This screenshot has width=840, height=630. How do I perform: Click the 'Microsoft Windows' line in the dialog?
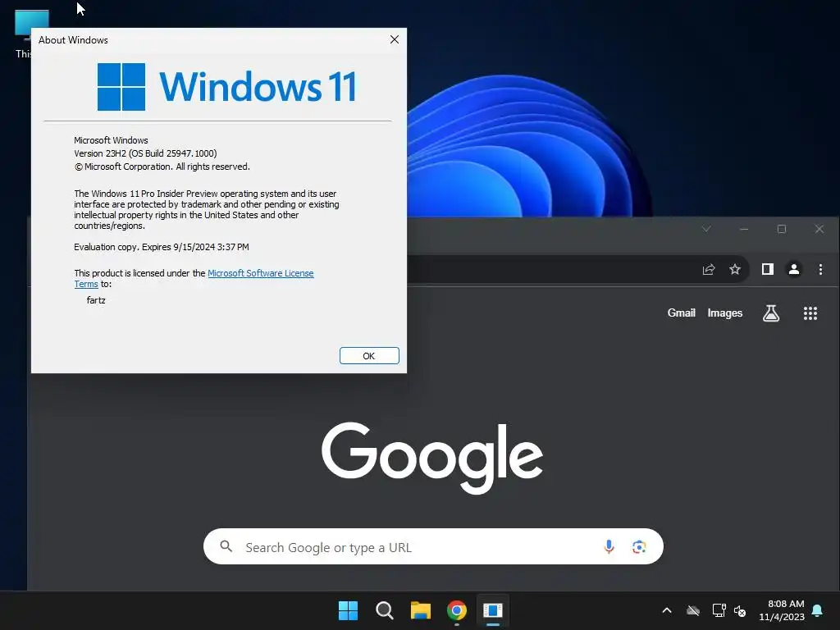(111, 140)
